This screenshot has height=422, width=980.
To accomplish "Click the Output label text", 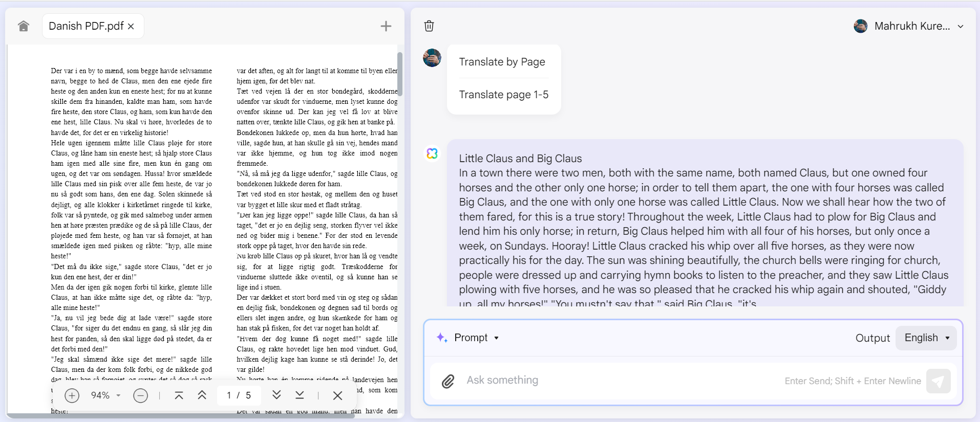I will [872, 338].
